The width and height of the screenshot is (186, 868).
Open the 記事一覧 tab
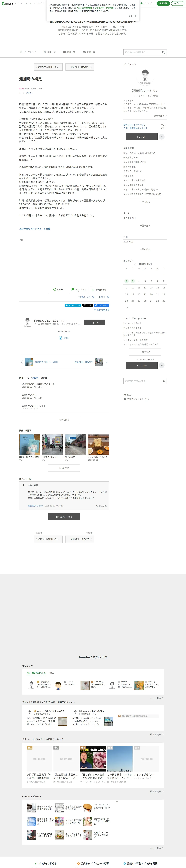[50, 52]
